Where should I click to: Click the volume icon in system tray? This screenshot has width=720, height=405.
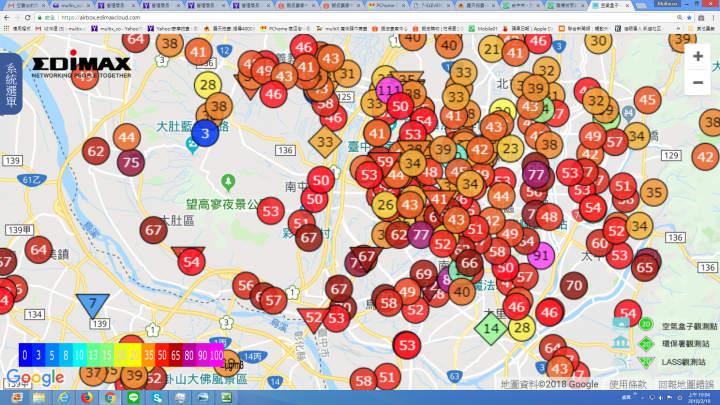coord(660,398)
